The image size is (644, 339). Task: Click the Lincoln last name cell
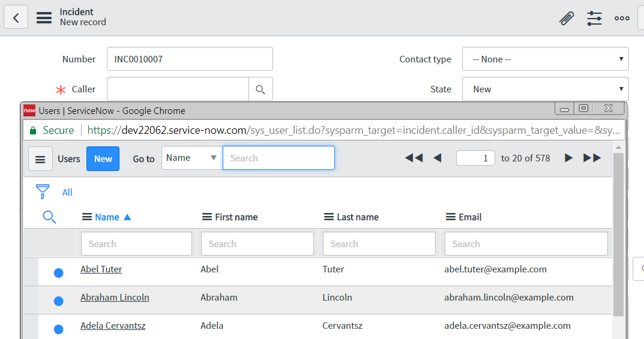(x=337, y=298)
